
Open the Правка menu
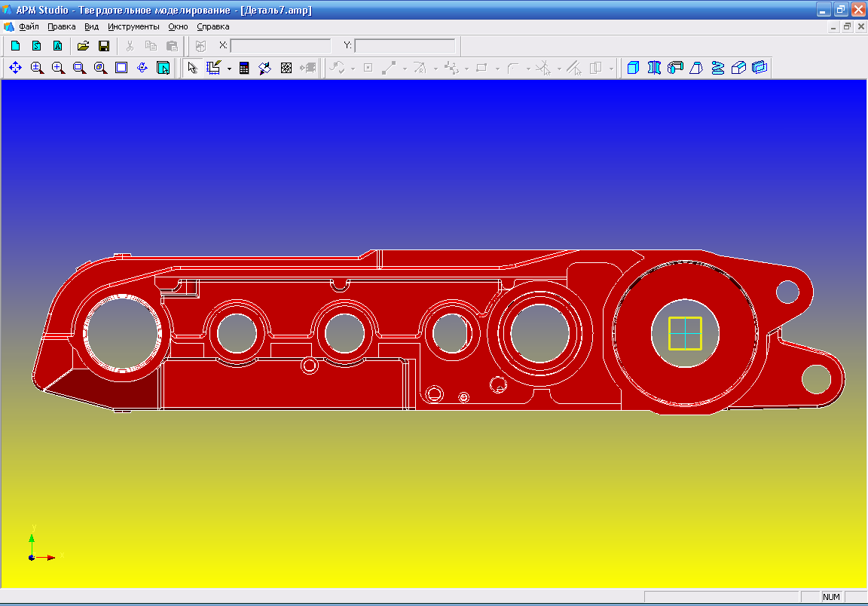click(x=62, y=26)
